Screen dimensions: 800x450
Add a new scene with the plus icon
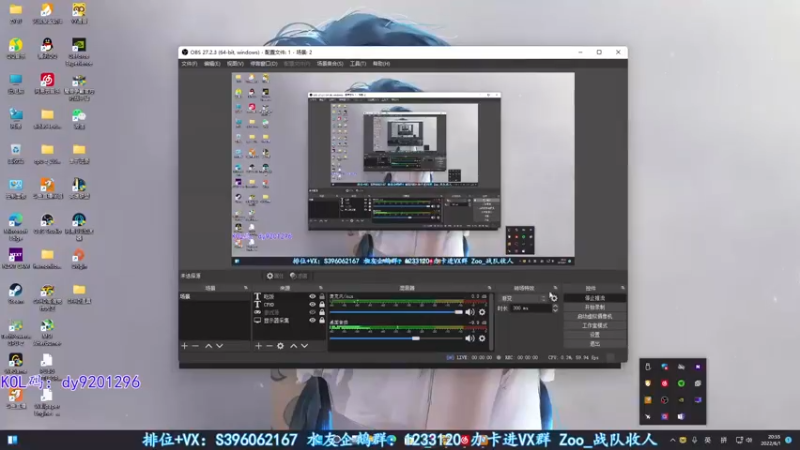coord(185,346)
